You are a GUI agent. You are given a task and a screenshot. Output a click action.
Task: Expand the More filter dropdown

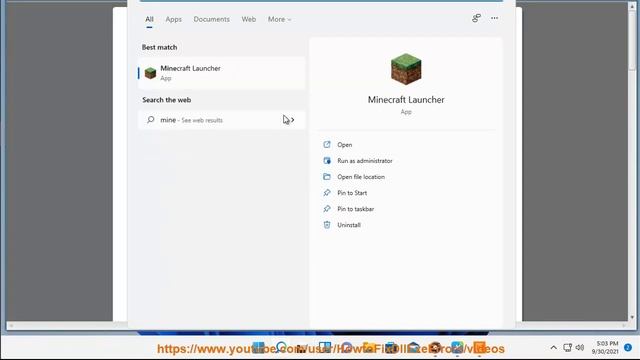point(280,19)
